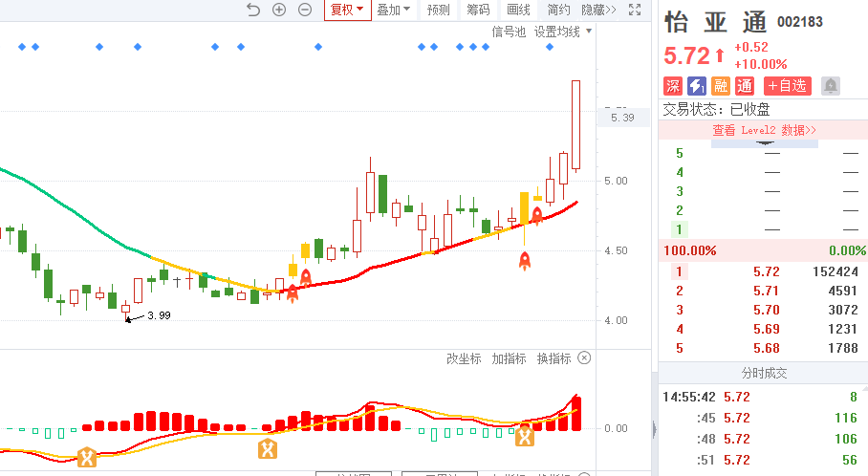The image size is (868, 476).
Task: Click bid level 1 price 5.72
Action: click(x=766, y=271)
